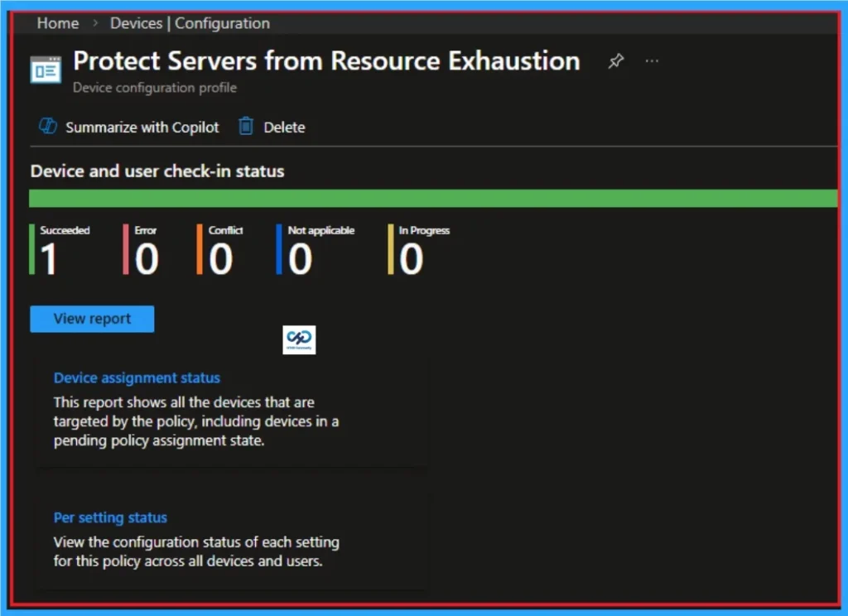Open the ellipsis more actions menu

point(651,60)
